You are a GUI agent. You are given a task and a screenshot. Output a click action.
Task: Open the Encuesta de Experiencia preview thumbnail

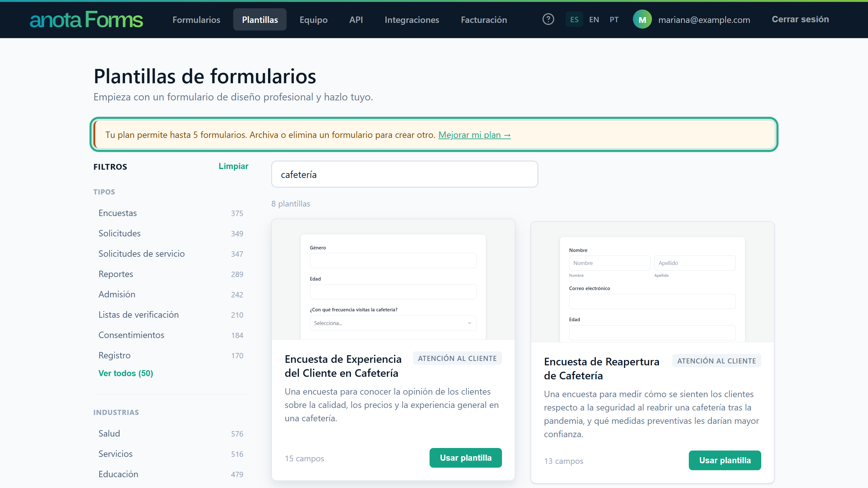coord(393,279)
